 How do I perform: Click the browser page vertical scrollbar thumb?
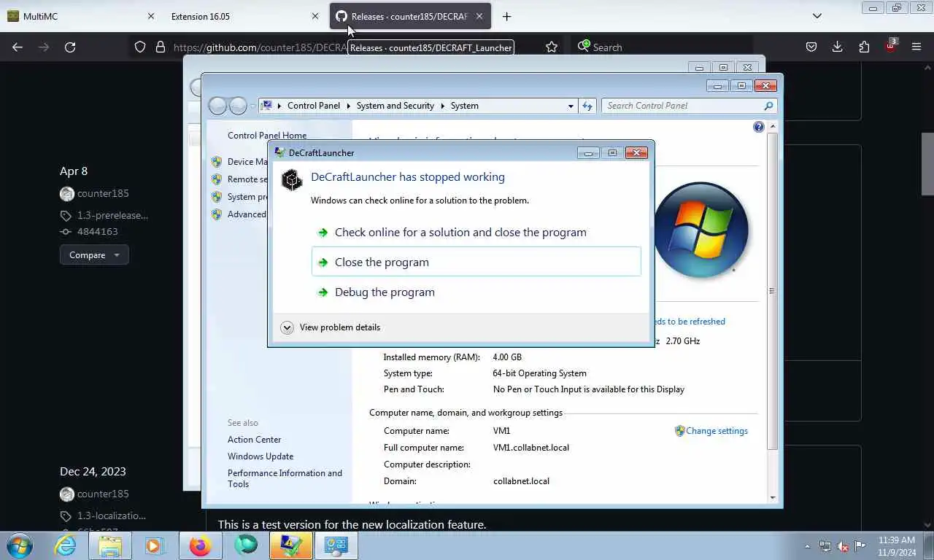coord(927,163)
